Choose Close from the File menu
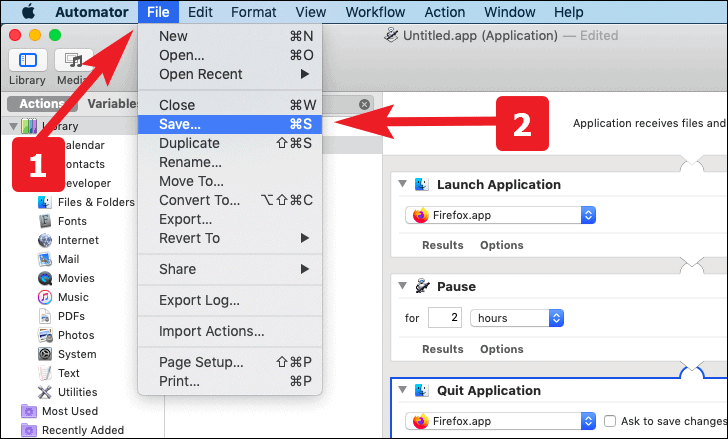The height and width of the screenshot is (439, 728). click(x=230, y=105)
